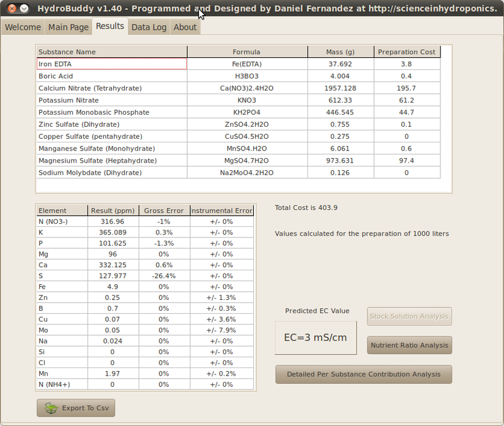Click the Fe(EDTA) formula cell

click(247, 64)
